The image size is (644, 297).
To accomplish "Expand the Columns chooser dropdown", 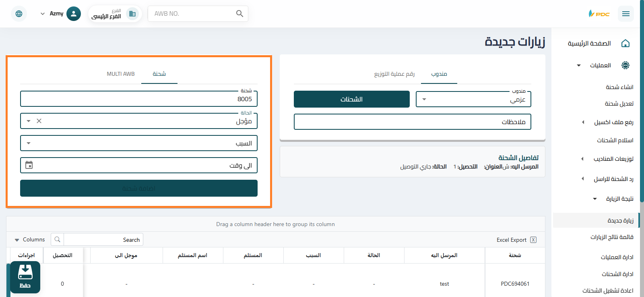I will click(30, 240).
